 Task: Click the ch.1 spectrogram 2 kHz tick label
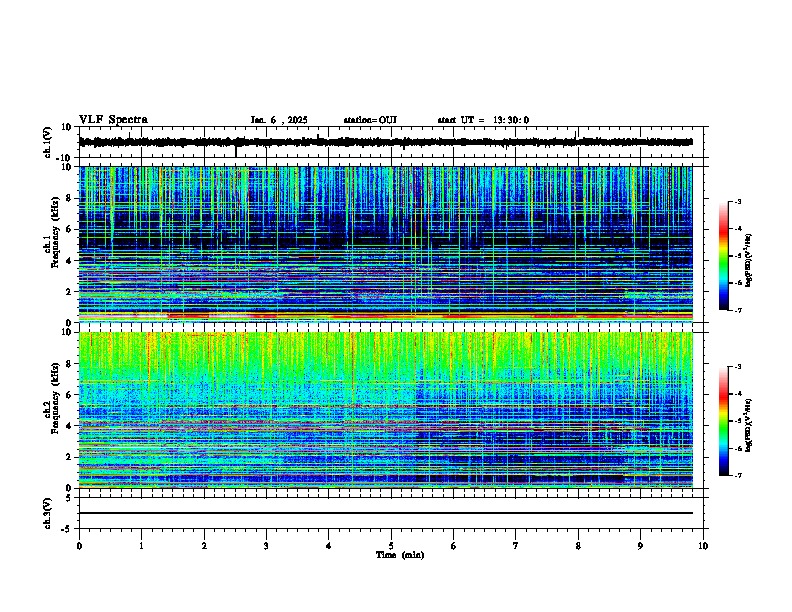[x=70, y=291]
